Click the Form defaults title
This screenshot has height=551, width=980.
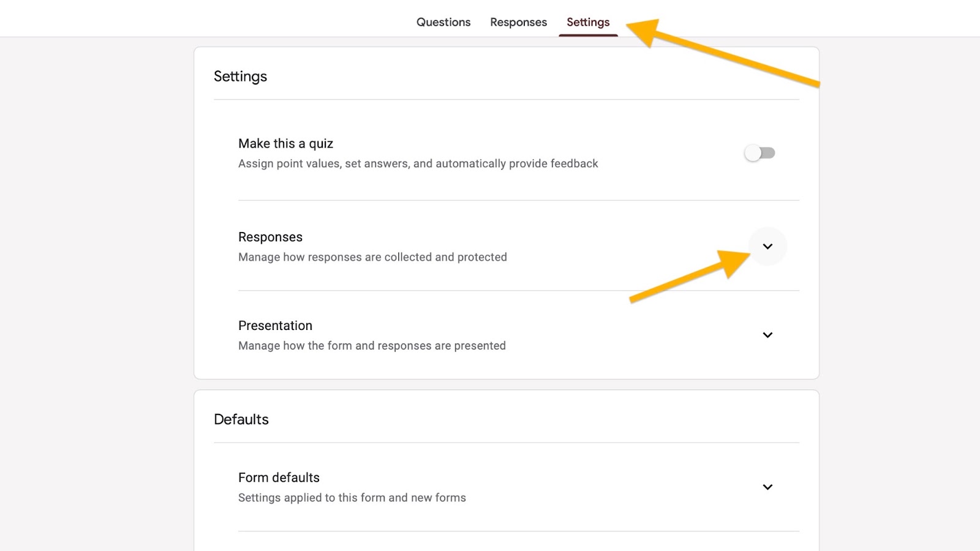tap(279, 478)
